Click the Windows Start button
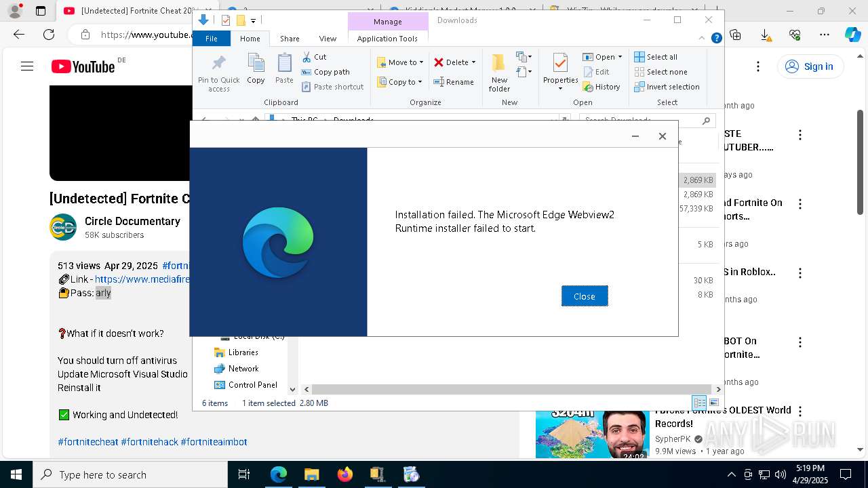The width and height of the screenshot is (868, 488). point(16,474)
